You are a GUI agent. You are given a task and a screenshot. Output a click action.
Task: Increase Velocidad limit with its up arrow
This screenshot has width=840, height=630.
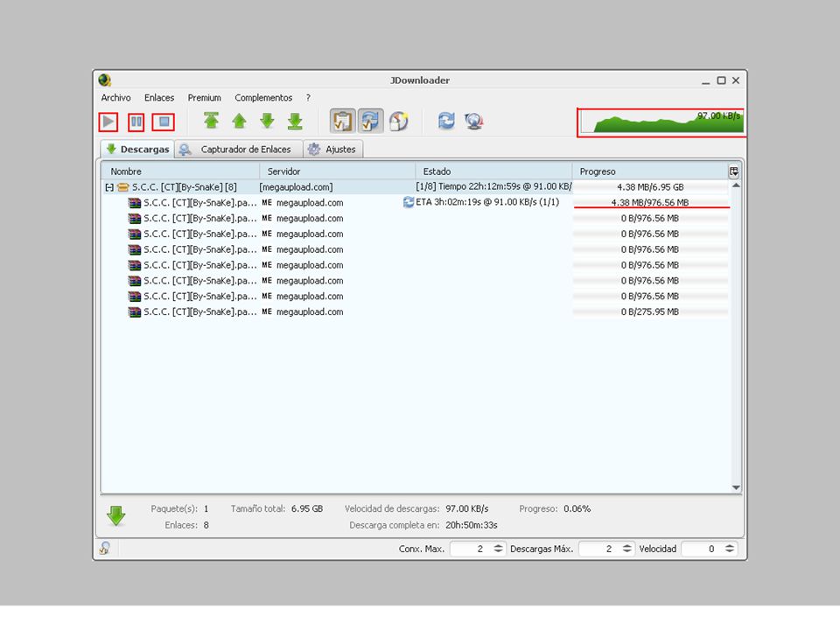(730, 546)
